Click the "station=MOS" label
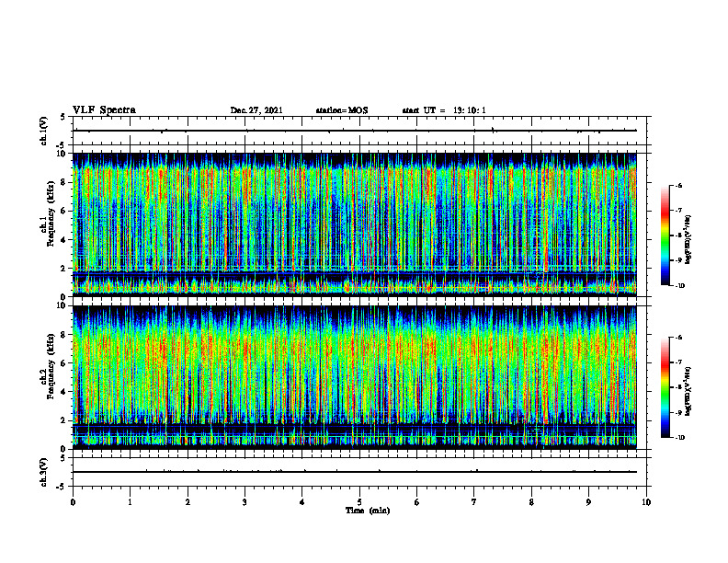 [x=342, y=110]
